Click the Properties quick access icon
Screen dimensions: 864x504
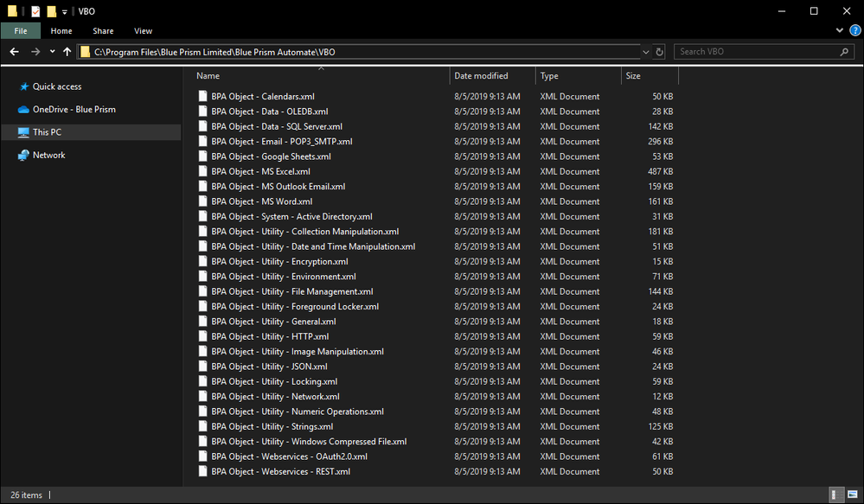pyautogui.click(x=35, y=11)
